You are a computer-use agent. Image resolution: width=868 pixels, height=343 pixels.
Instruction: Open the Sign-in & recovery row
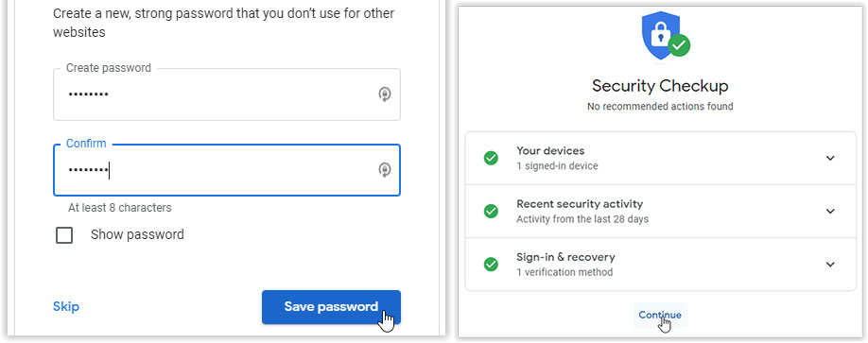point(660,265)
